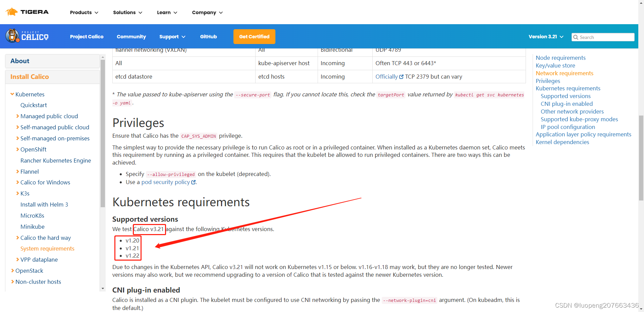This screenshot has width=644, height=312.
Task: Expand the OpenStack sidebar section
Action: click(12, 271)
